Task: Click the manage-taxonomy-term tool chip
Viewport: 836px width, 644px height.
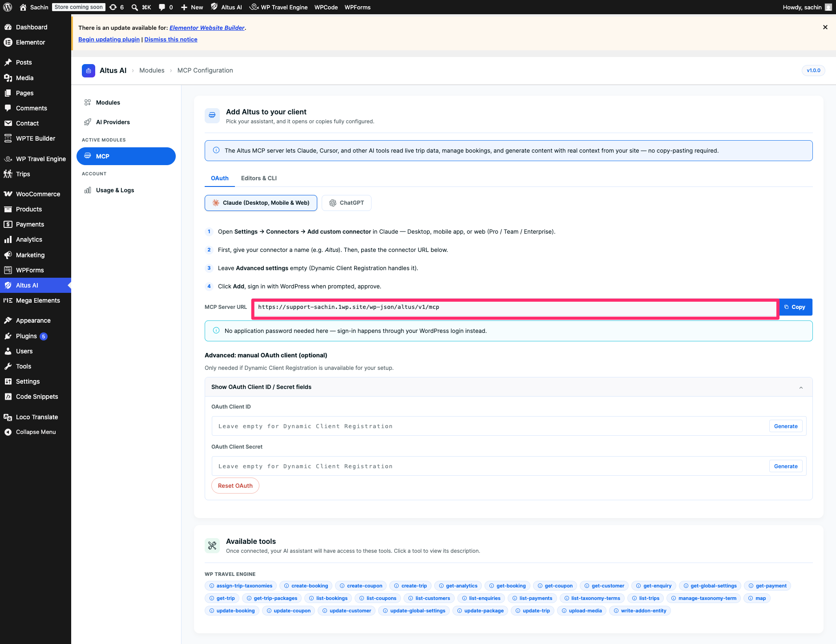Action: (703, 598)
